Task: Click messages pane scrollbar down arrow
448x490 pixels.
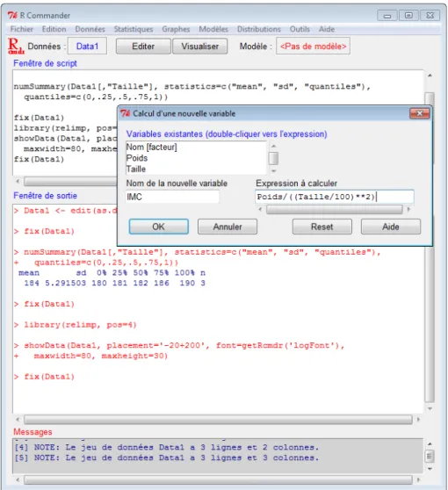Action: point(430,468)
